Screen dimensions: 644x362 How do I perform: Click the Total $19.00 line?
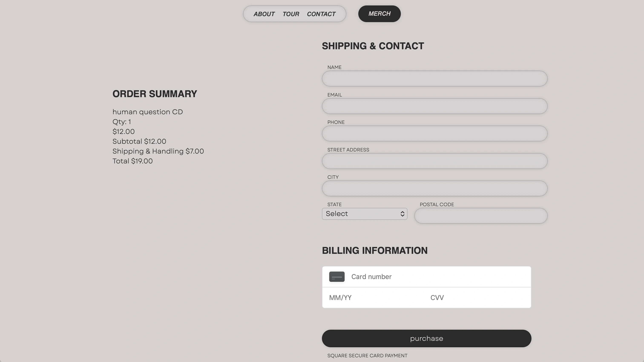coord(132,161)
